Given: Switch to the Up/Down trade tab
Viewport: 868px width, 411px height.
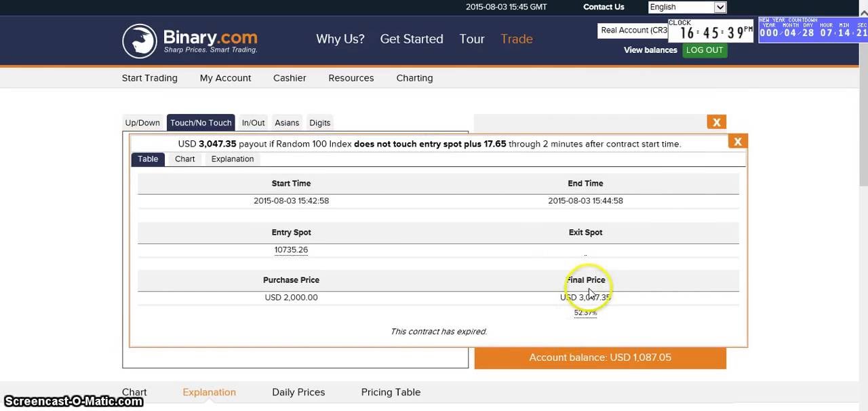Looking at the screenshot, I should (x=142, y=123).
